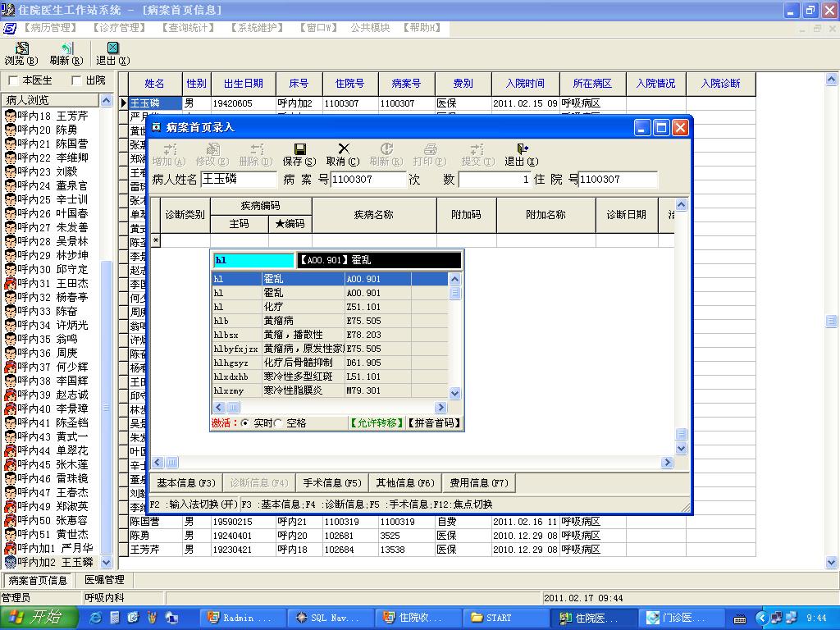This screenshot has height=630, width=840.
Task: Click 【允许转移】 toggle in lookup popup
Action: point(377,423)
